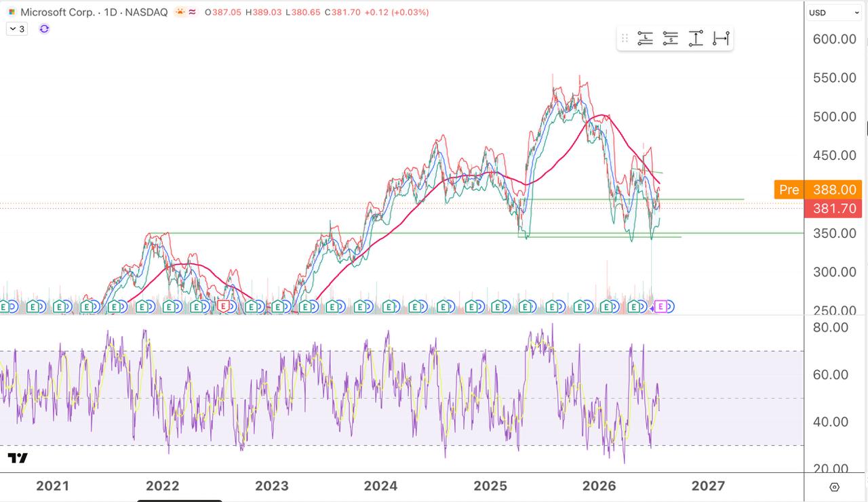This screenshot has width=868, height=502.
Task: Click the red 381.70 last price label
Action: [x=833, y=209]
